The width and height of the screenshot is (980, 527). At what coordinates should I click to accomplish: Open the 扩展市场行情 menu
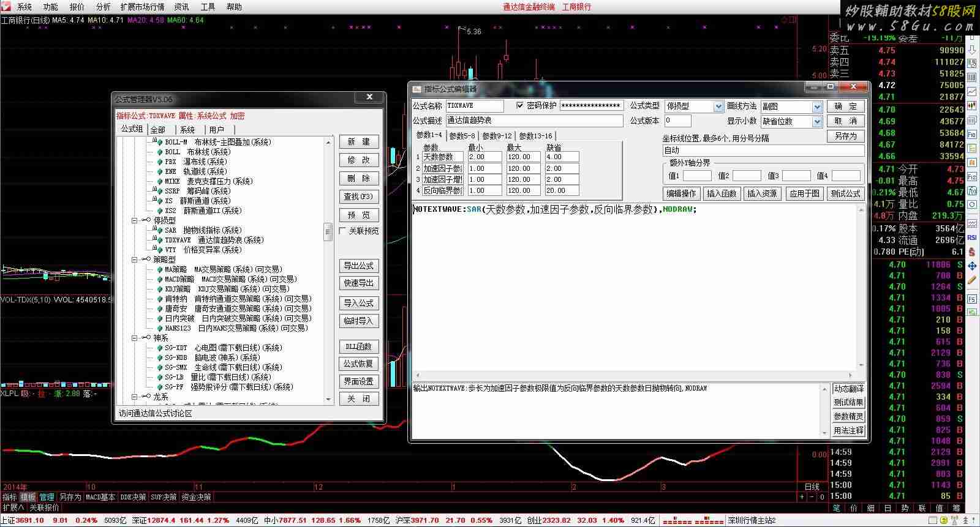(x=143, y=7)
